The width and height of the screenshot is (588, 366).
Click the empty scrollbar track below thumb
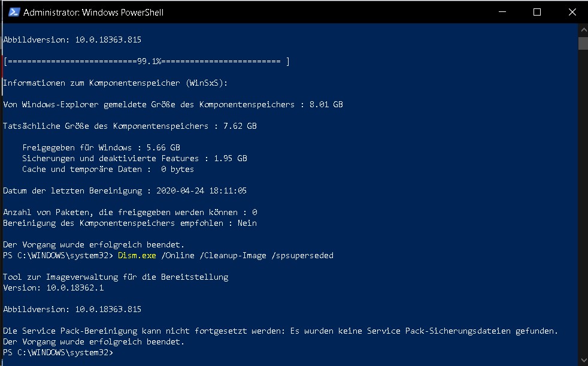[583, 202]
